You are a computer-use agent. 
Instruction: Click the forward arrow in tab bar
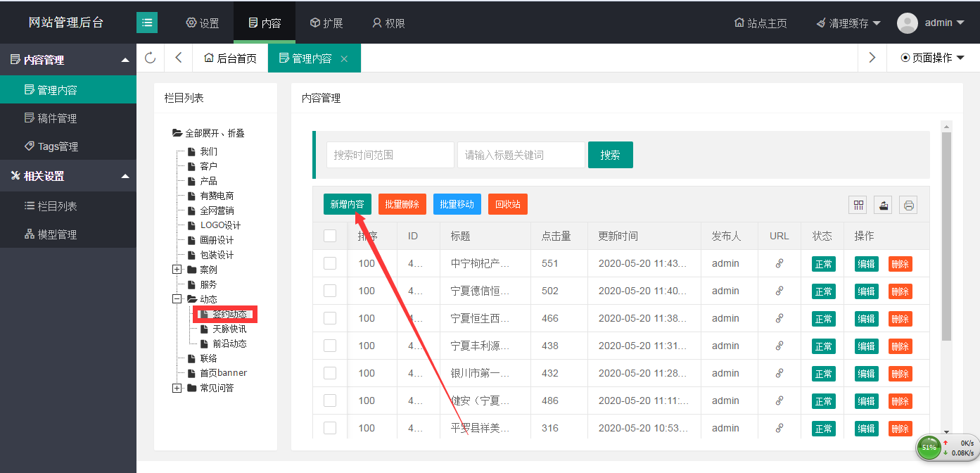click(872, 58)
